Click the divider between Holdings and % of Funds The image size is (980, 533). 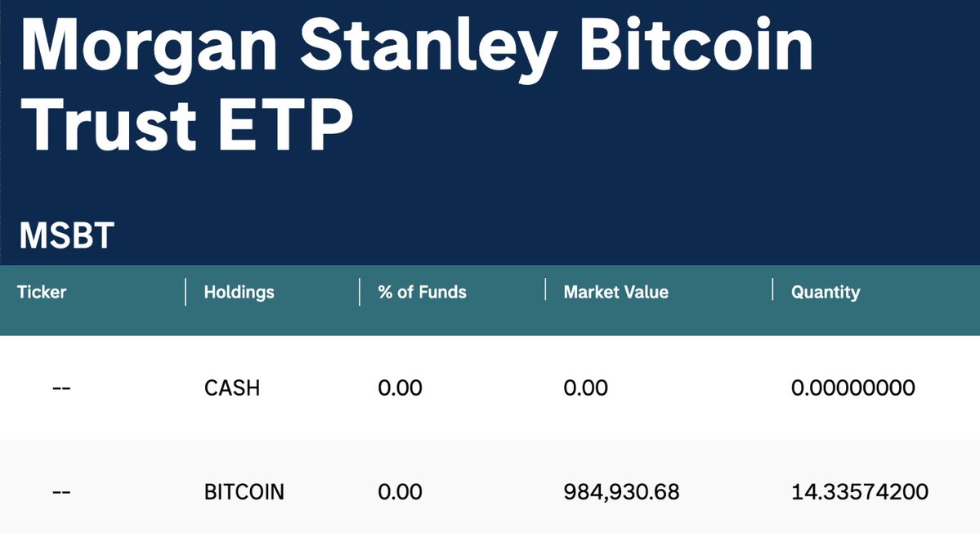pyautogui.click(x=360, y=292)
